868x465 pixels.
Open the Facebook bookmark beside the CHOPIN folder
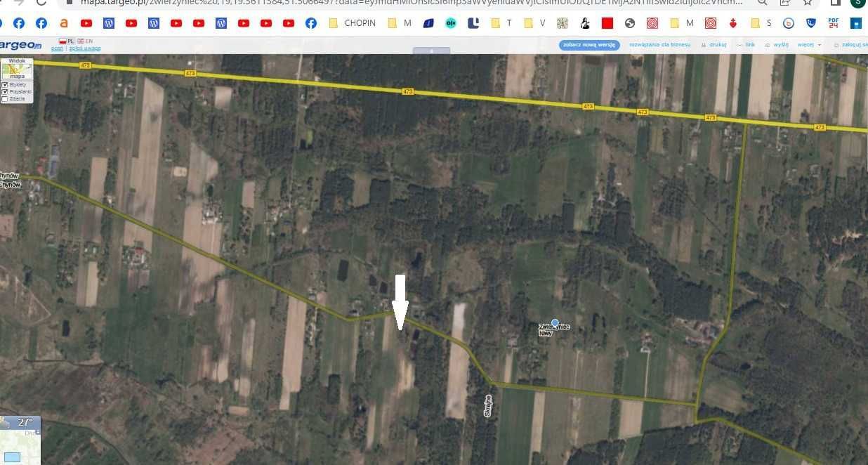(x=310, y=23)
